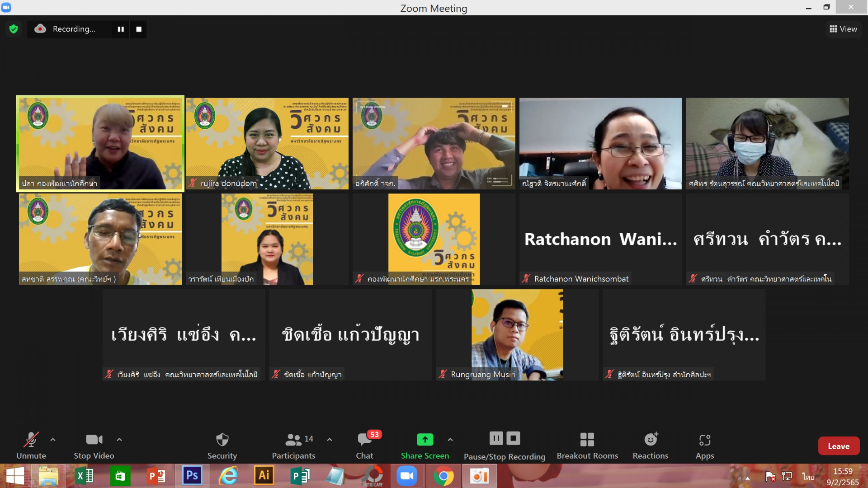The image size is (868, 488).
Task: Click muted mic on กองพัฒนานักศึกษา มรภ.พระนคร
Action: coord(359,279)
